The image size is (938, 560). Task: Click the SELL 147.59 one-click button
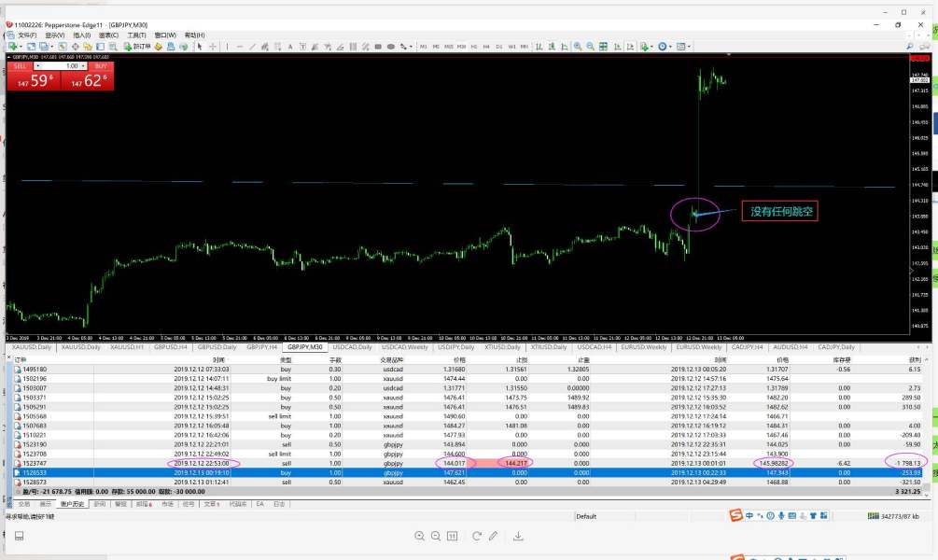(34, 81)
